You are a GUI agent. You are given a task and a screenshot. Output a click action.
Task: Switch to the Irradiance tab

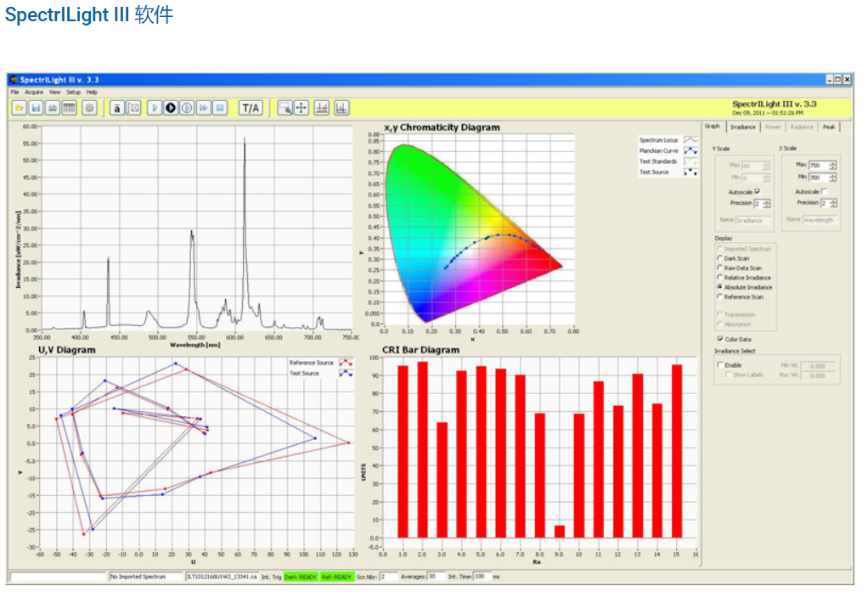743,127
